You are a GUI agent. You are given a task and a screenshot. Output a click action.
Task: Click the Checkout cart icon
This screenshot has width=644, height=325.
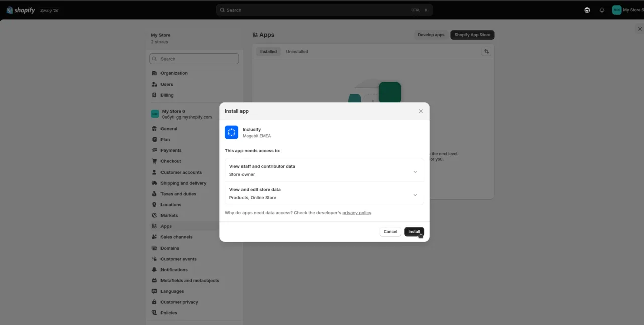click(x=155, y=161)
